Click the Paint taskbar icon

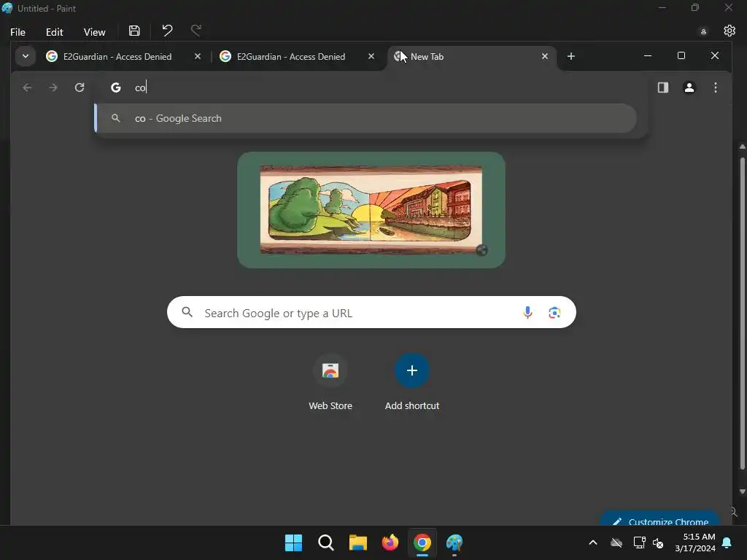point(454,542)
